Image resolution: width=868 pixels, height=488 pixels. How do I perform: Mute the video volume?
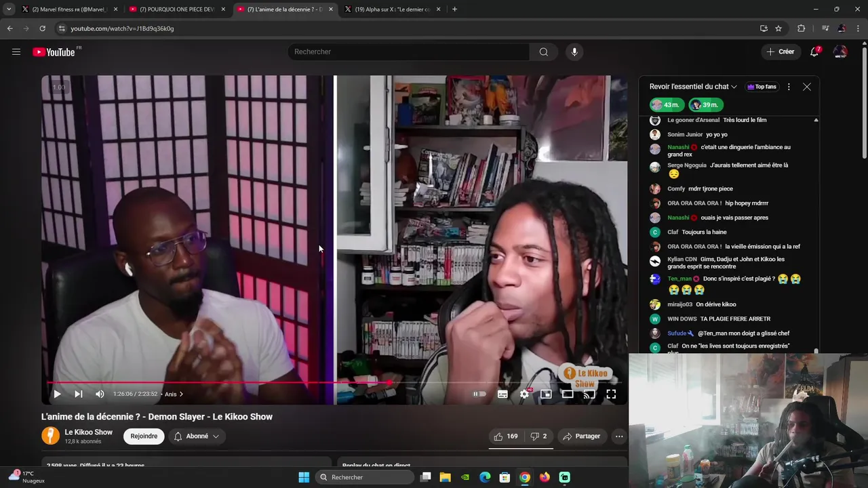tap(100, 394)
